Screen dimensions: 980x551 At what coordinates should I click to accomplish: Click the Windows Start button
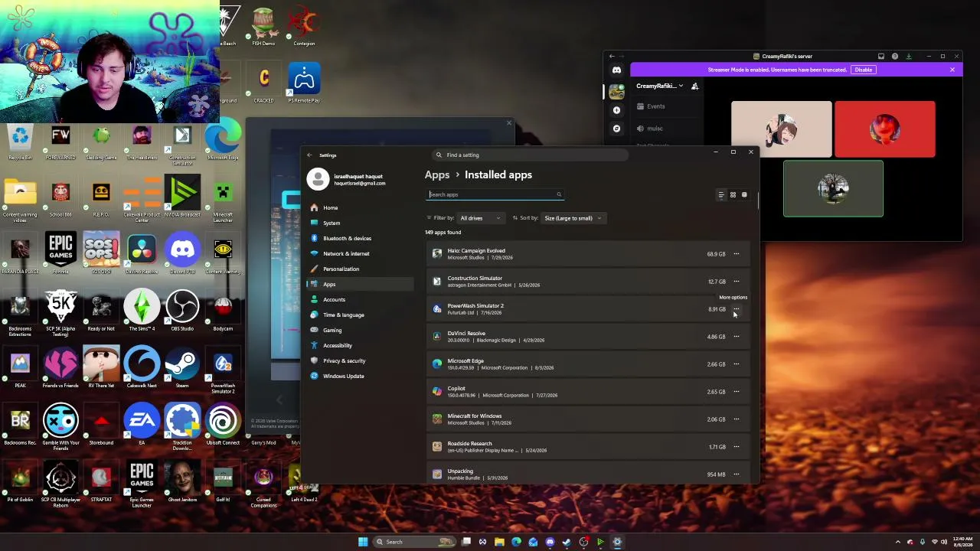point(363,542)
